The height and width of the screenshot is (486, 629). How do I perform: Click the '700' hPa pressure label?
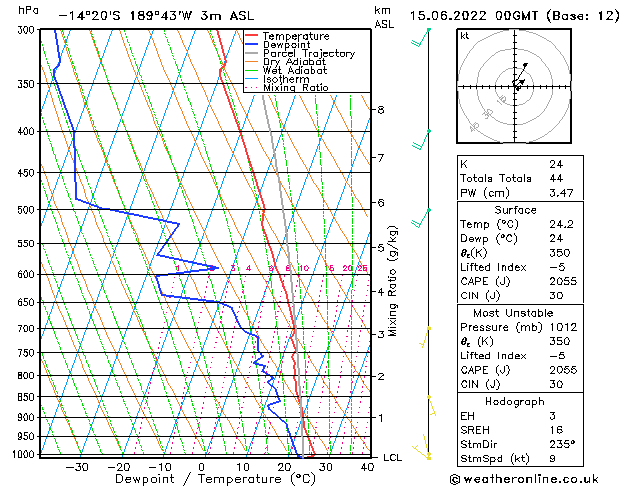click(28, 329)
